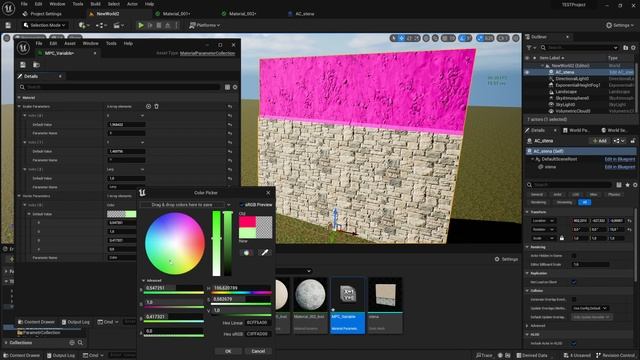The height and width of the screenshot is (360, 640).
Task: Toggle visibility eye of AC_stena in Outliner
Action: click(527, 72)
